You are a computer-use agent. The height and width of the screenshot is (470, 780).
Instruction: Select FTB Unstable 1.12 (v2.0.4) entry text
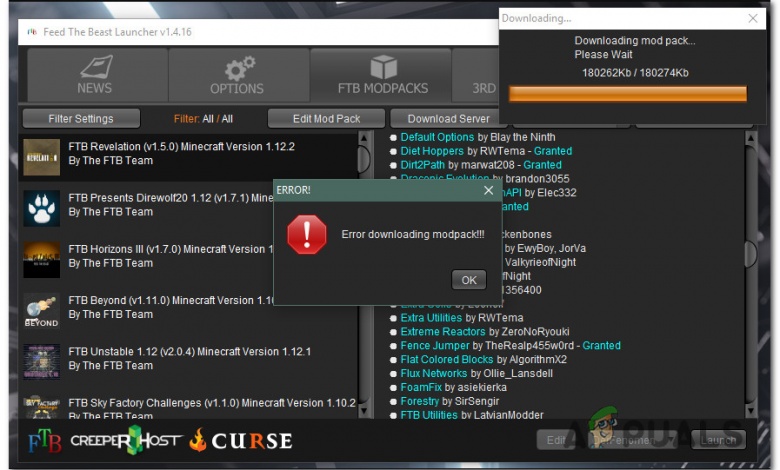(190, 352)
